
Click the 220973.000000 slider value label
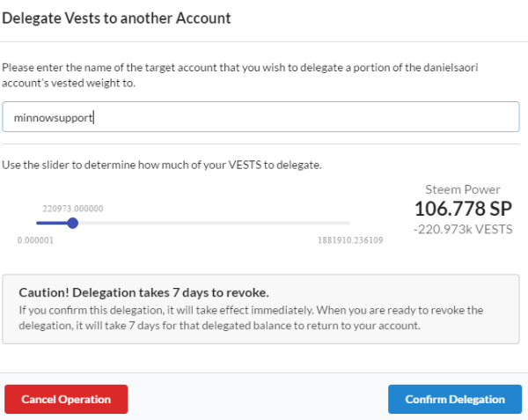(x=73, y=209)
